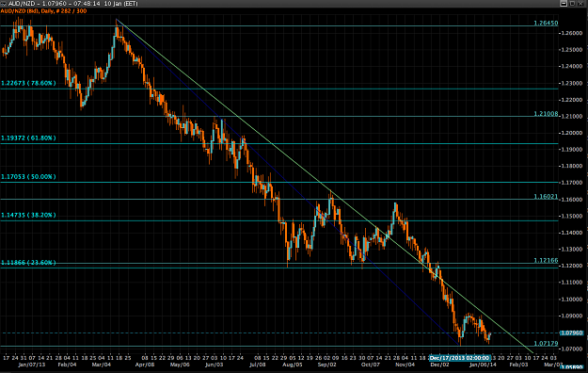
Task: Click 1.23000 on the price axis
Action: pos(571,83)
